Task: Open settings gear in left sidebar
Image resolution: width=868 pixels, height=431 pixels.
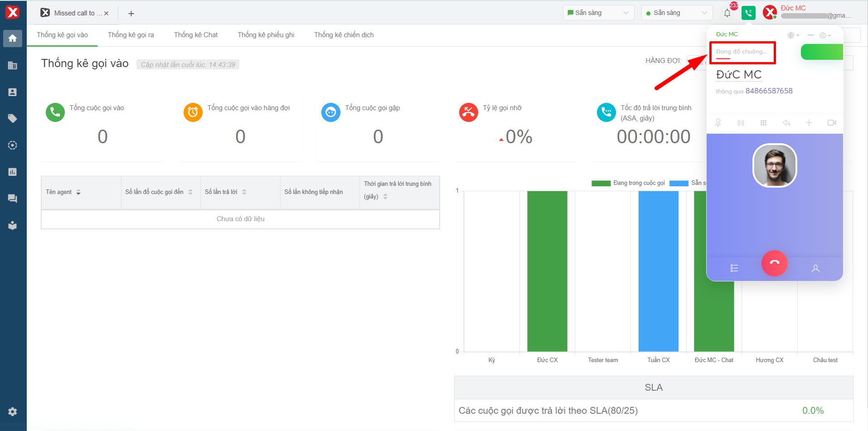Action: (13, 412)
